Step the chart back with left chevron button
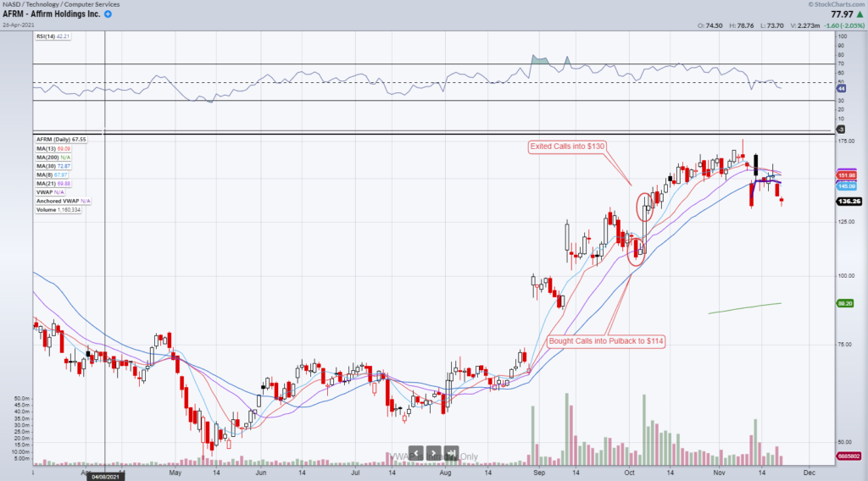The image size is (868, 481). (415, 453)
